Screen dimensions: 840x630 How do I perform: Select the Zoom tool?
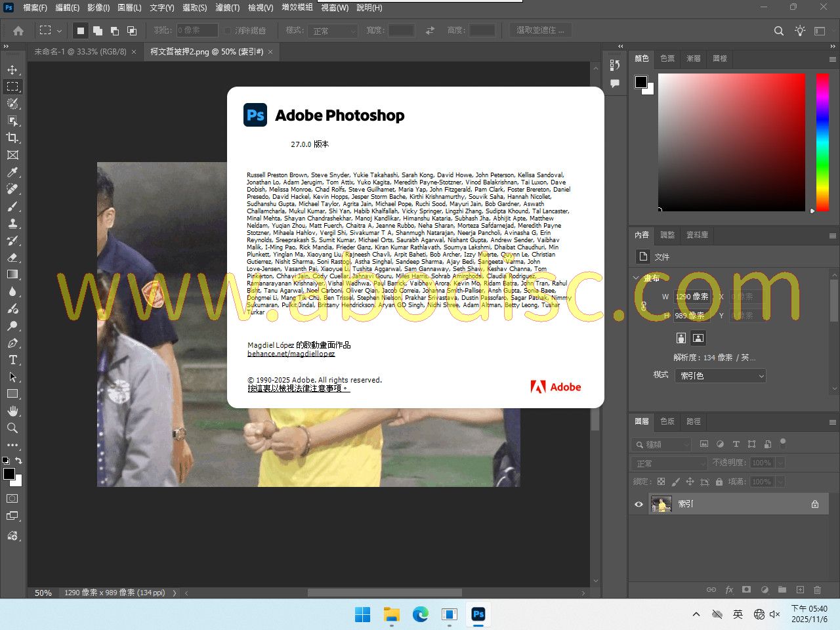(12, 428)
